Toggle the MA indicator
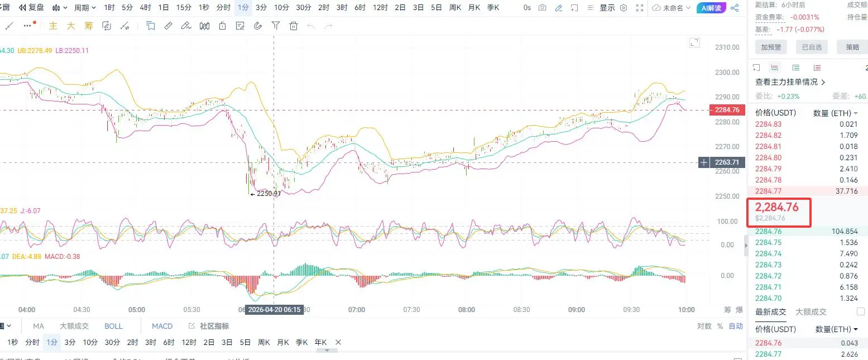The image size is (868, 360). click(39, 326)
